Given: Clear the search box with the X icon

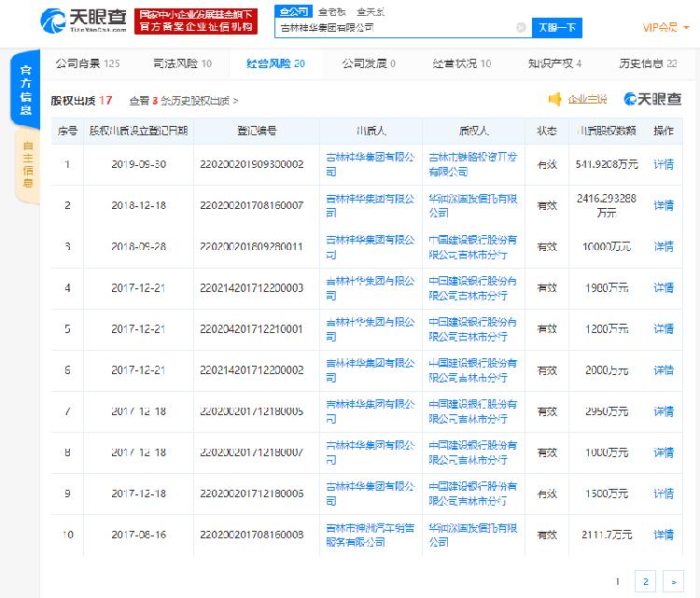Looking at the screenshot, I should 521,28.
